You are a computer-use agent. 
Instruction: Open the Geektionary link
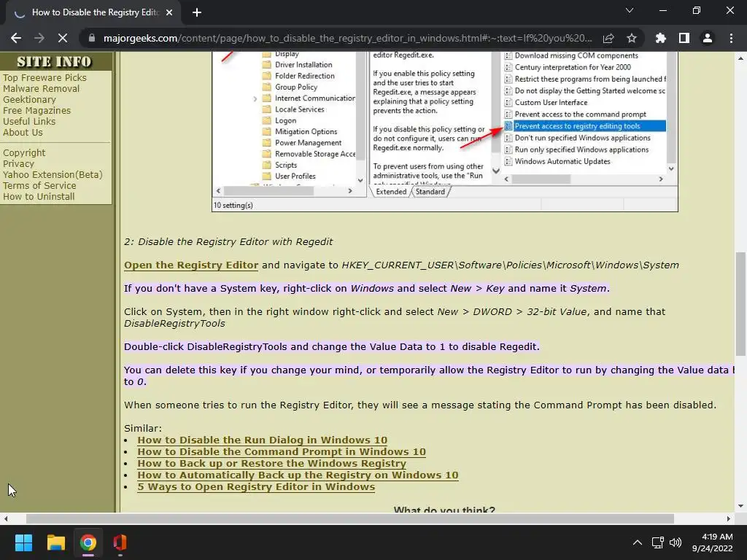(29, 99)
